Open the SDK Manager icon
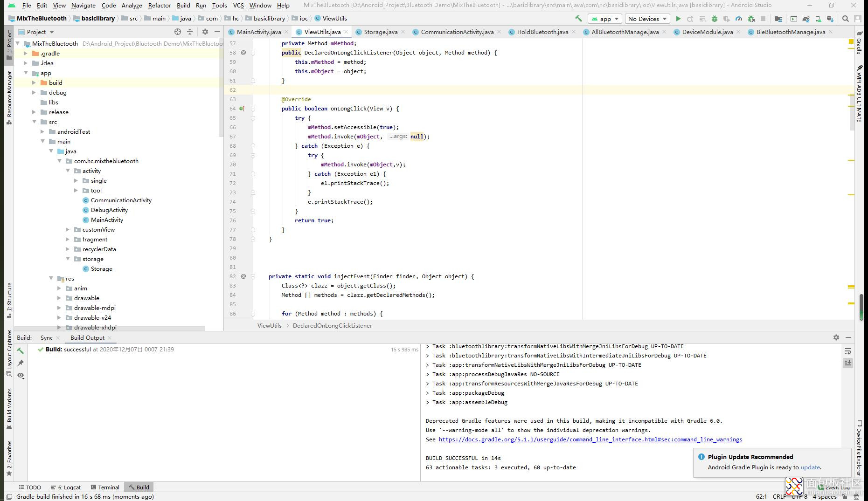 click(830, 19)
